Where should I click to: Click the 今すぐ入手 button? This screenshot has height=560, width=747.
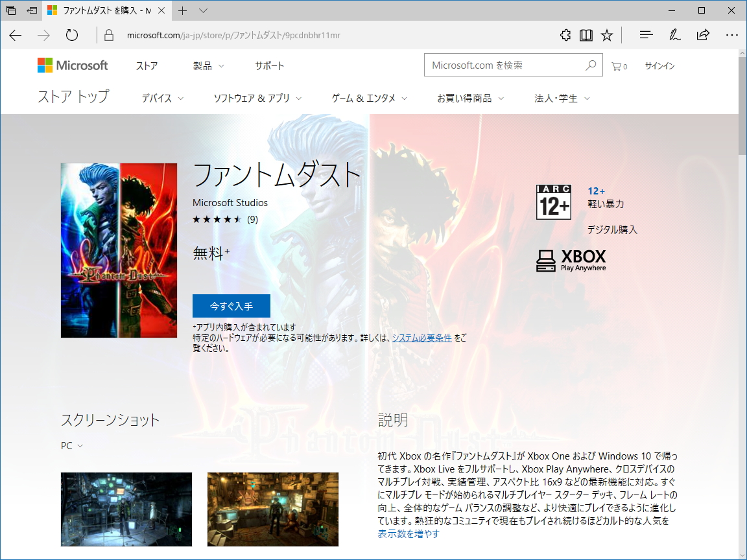(231, 305)
